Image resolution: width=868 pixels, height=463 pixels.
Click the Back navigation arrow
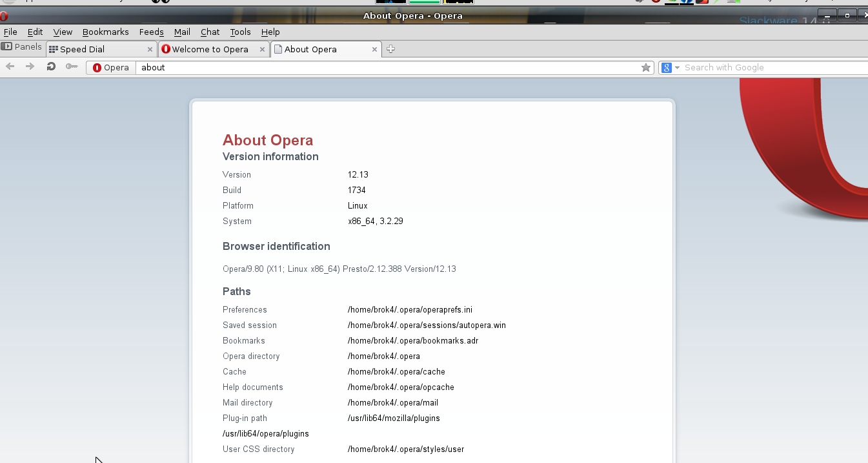10,67
